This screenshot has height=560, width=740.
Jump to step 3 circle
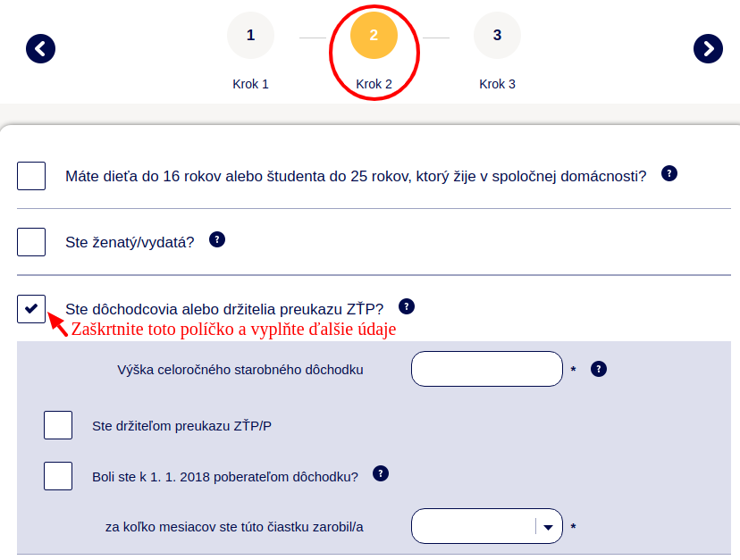point(497,36)
